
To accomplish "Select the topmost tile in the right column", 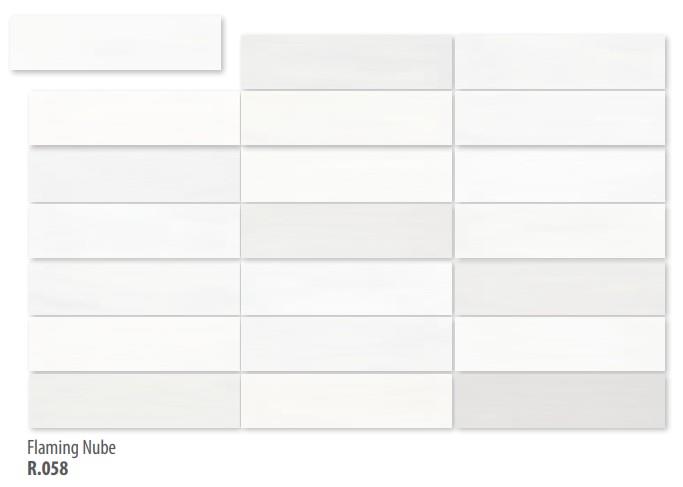I will tap(560, 62).
